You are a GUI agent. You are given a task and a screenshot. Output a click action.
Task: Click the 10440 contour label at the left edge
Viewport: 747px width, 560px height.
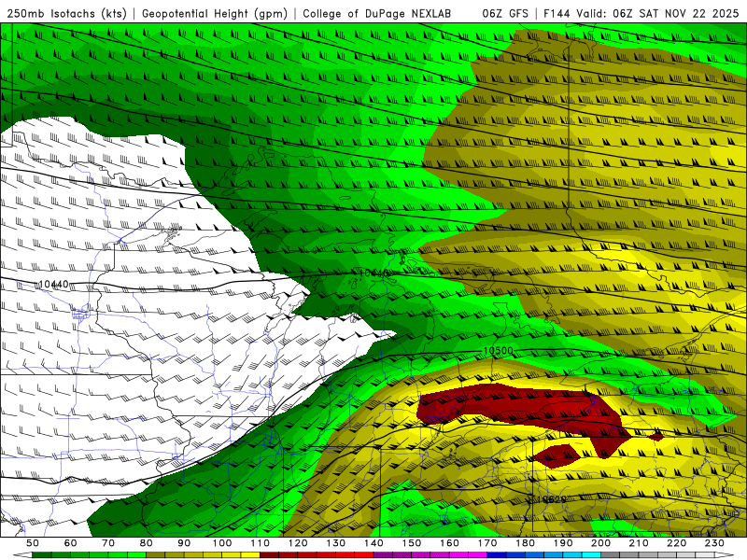click(53, 285)
